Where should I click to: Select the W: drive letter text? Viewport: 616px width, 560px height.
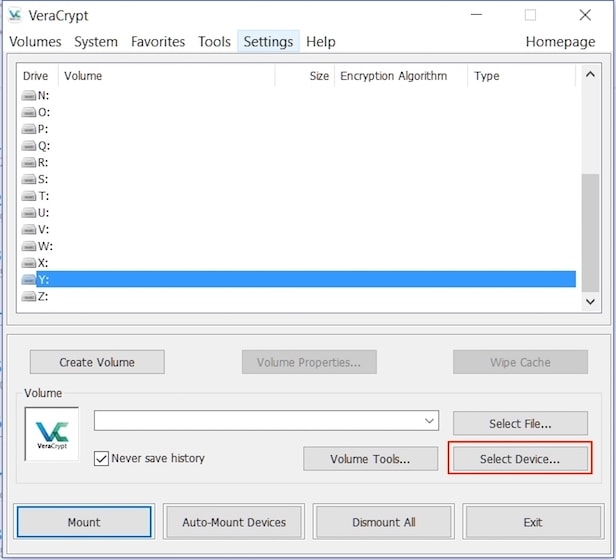point(45,246)
